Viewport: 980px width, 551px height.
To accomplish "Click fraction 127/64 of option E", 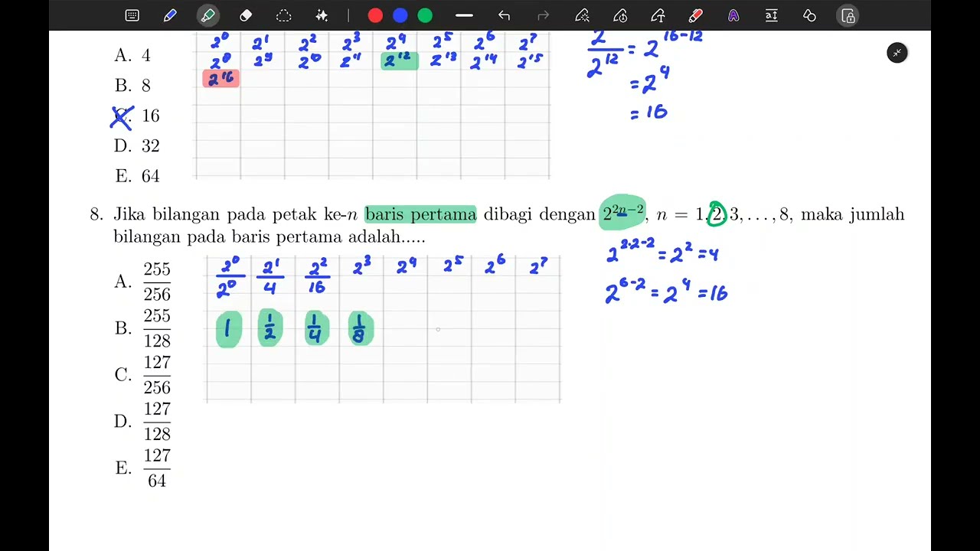I will [157, 468].
